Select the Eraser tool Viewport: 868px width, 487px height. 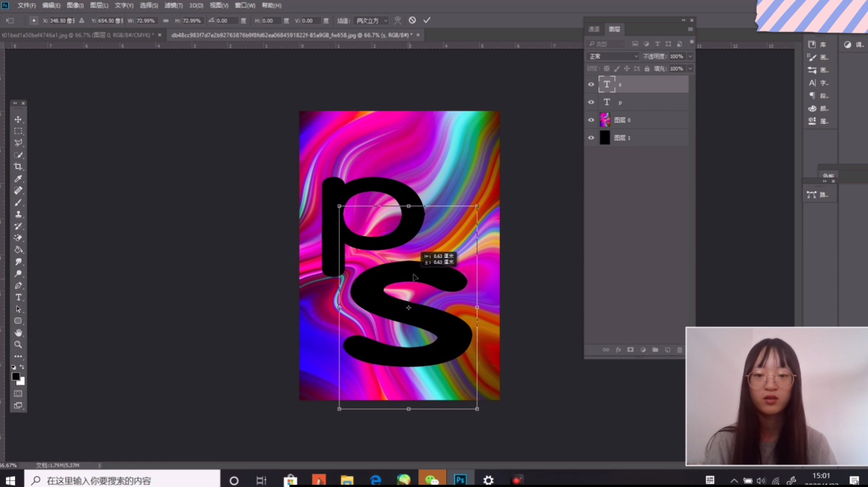(18, 238)
